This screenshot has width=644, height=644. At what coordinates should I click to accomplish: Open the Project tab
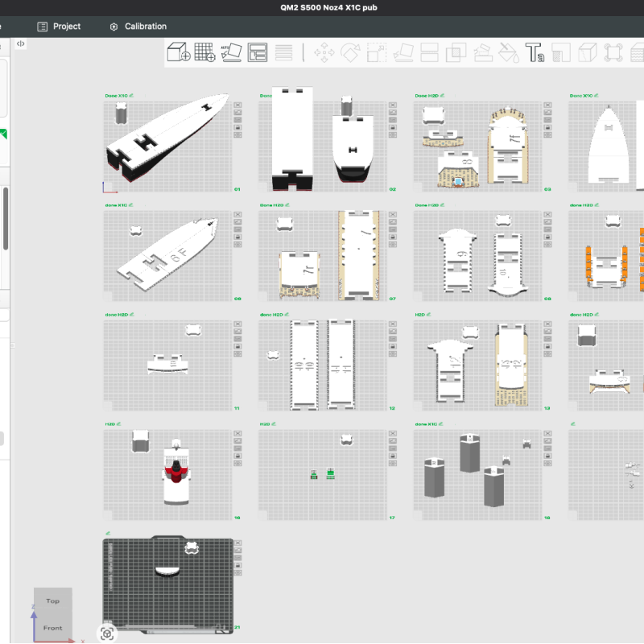pyautogui.click(x=59, y=27)
